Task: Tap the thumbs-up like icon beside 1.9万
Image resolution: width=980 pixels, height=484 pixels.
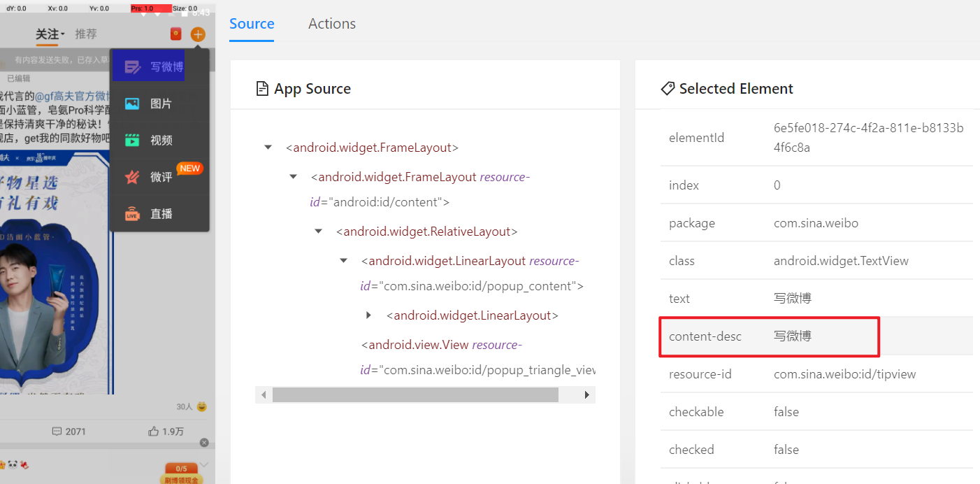Action: (154, 432)
